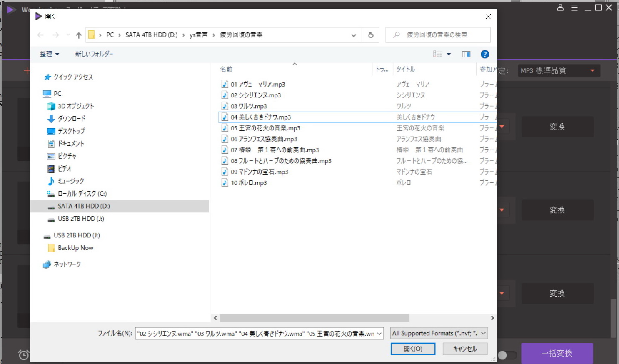Toggle the preview pane icon

coord(466,54)
